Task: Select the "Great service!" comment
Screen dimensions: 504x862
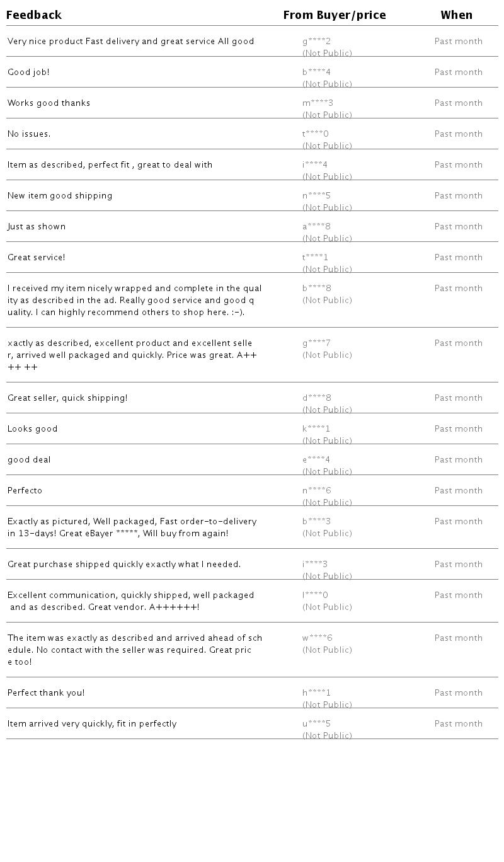Action: point(37,258)
